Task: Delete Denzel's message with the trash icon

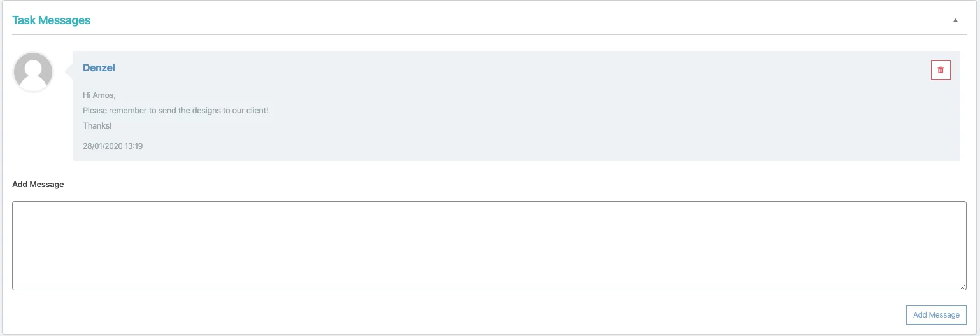Action: [x=941, y=70]
